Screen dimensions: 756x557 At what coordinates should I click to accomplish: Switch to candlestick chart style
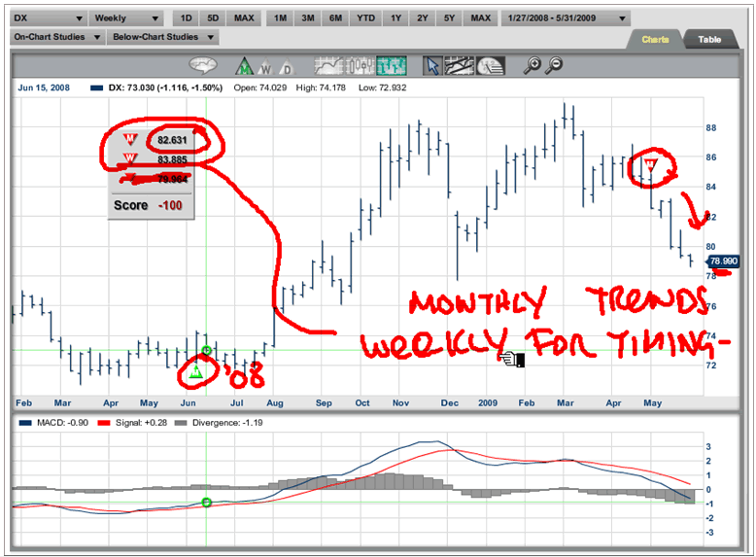(x=361, y=66)
